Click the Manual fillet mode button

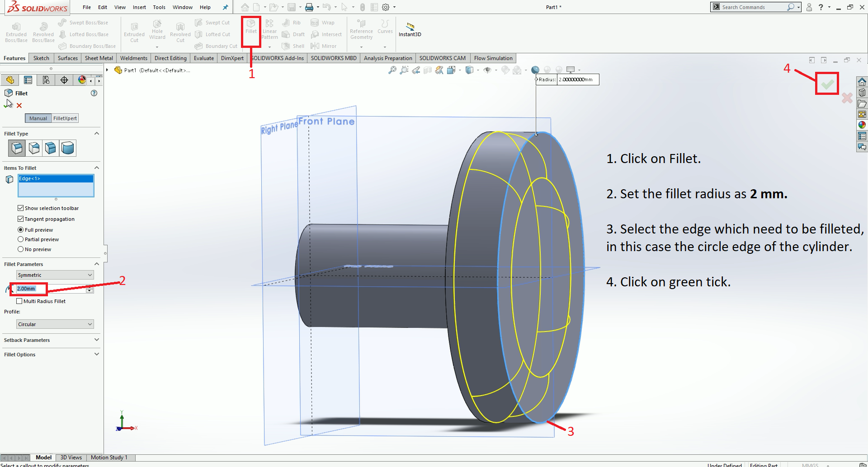(38, 118)
